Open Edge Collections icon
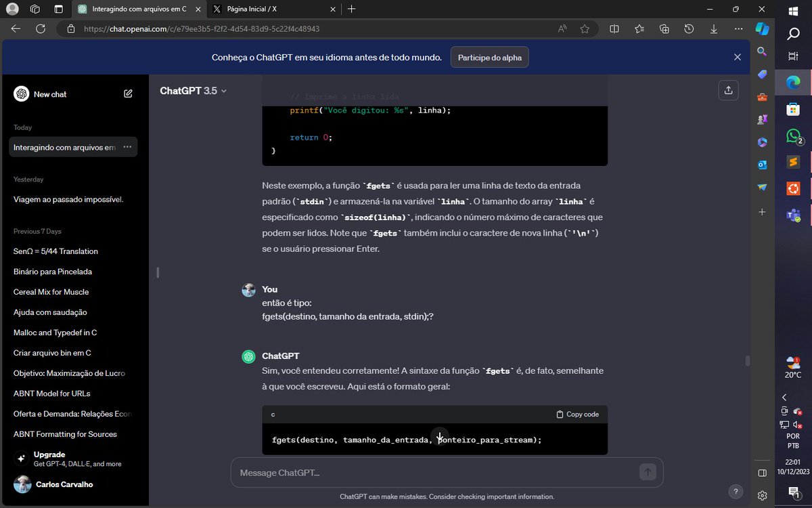Viewport: 812px width, 508px height. 664,29
